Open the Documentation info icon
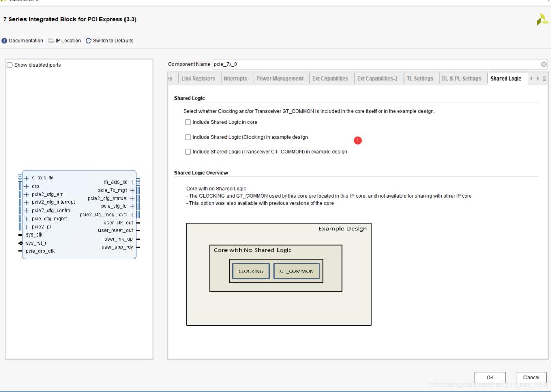Screen dimensions: 551x392 pyautogui.click(x=4, y=41)
